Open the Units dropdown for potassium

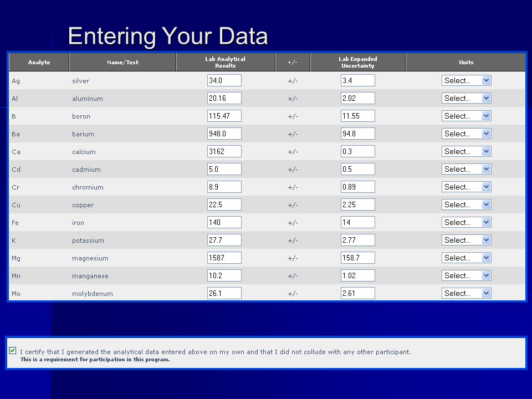tap(466, 240)
